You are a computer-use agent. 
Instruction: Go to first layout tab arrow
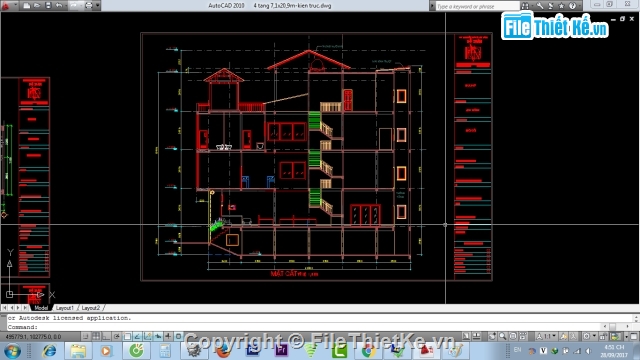pos(4,308)
